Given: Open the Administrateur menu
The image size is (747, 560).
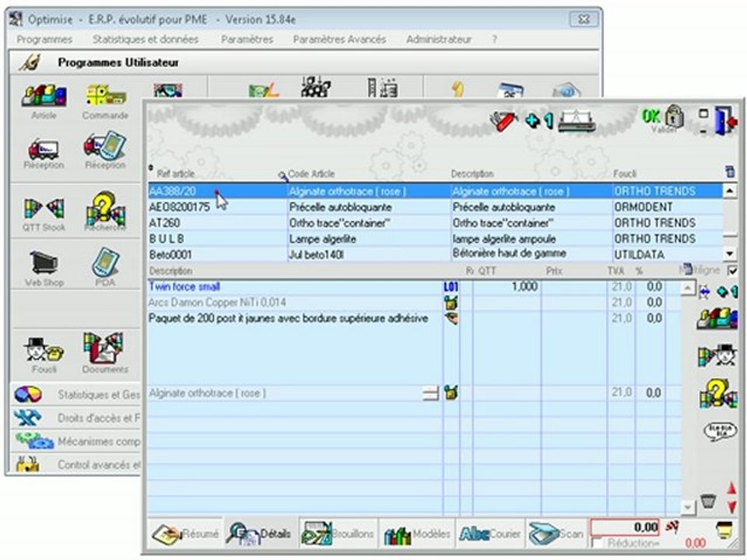Looking at the screenshot, I should point(438,40).
